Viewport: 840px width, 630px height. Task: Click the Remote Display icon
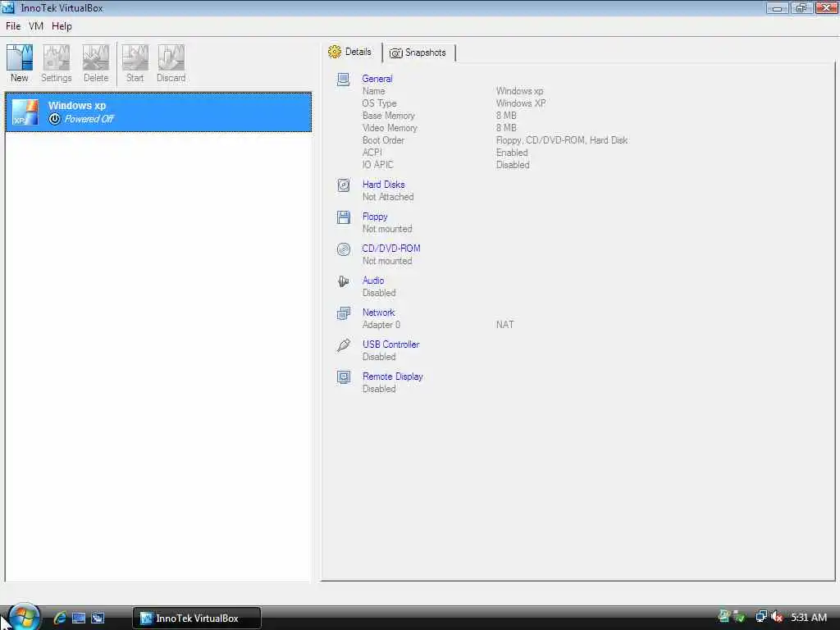click(344, 377)
